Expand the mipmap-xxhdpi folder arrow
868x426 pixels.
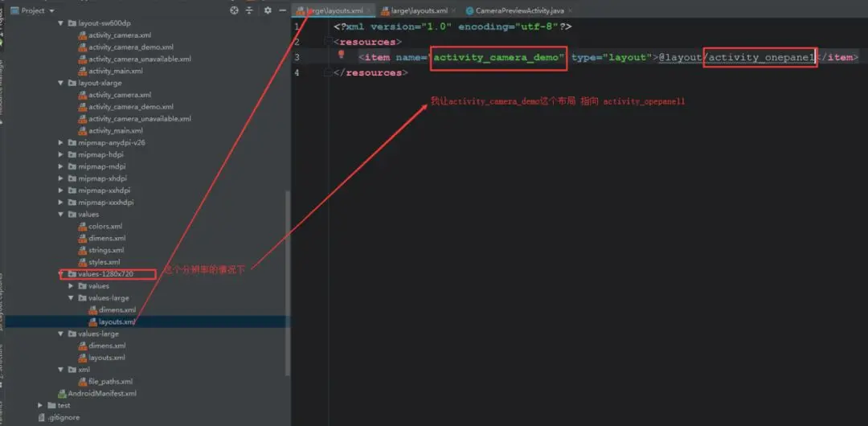(61, 190)
